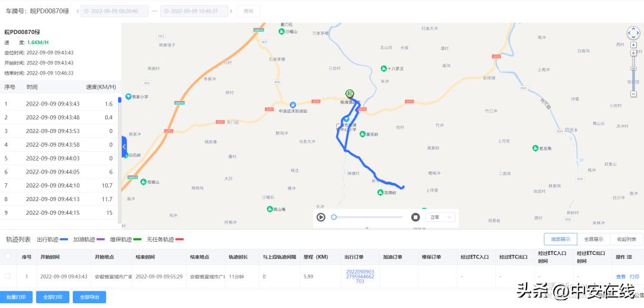The height and width of the screenshot is (308, 644).
Task: Pan map left with compass arrow
Action: [x=629, y=33]
